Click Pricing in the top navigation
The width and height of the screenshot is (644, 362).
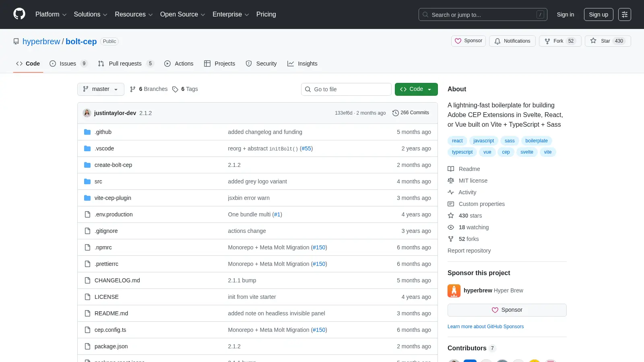pyautogui.click(x=266, y=14)
